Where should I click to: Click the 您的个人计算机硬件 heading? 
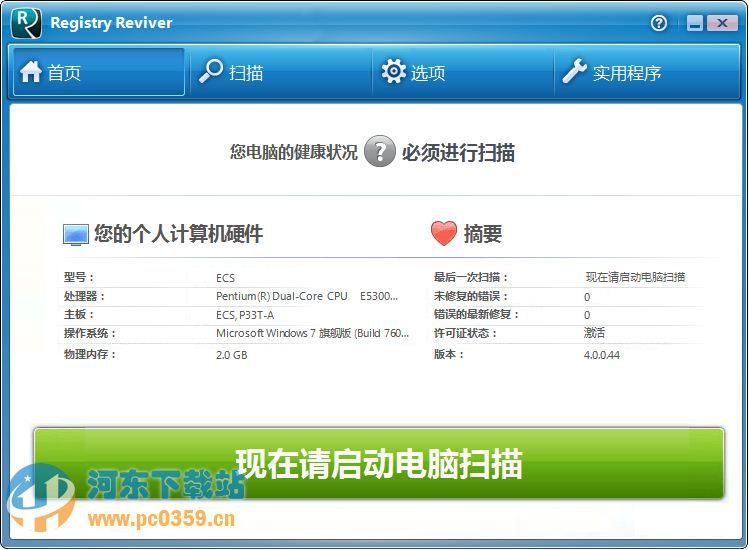click(179, 234)
